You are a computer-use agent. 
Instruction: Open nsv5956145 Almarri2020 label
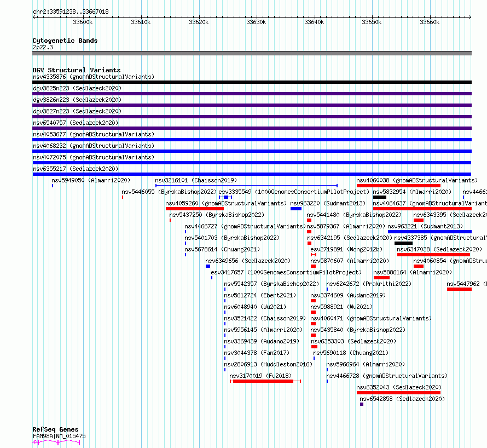coord(263,330)
